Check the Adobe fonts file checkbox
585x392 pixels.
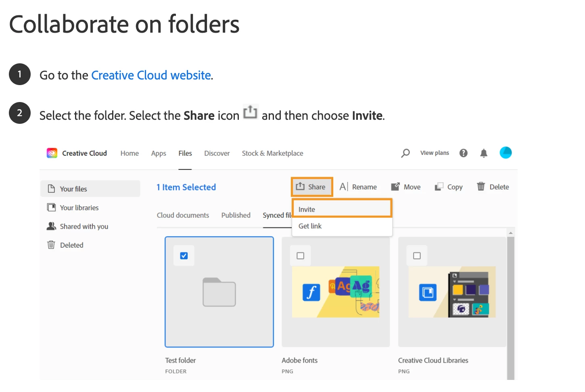[301, 256]
